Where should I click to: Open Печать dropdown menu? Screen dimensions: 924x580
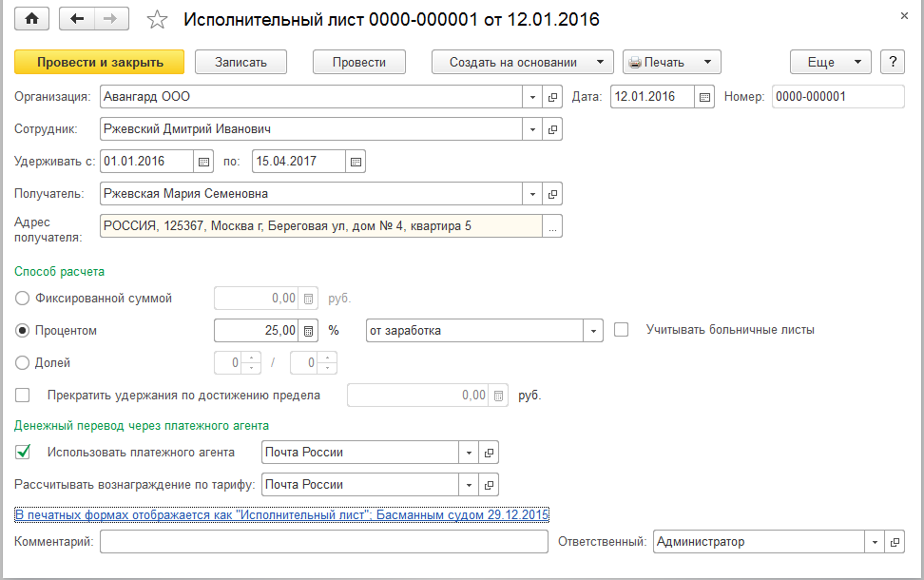click(672, 62)
